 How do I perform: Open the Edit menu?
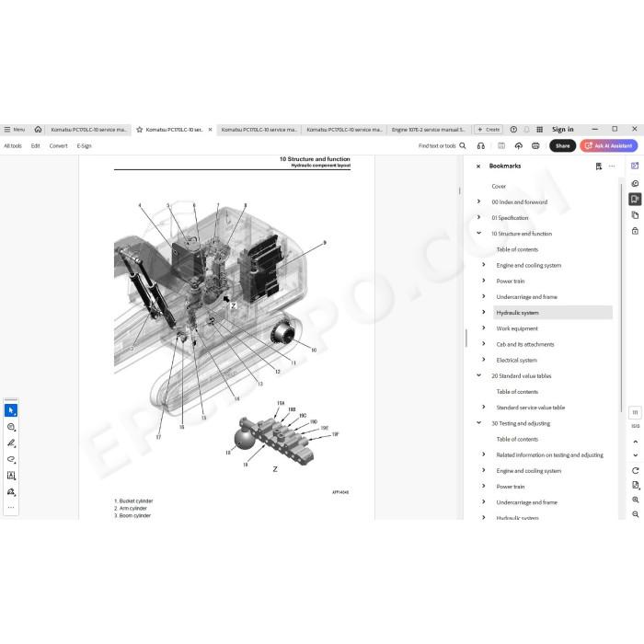(35, 145)
